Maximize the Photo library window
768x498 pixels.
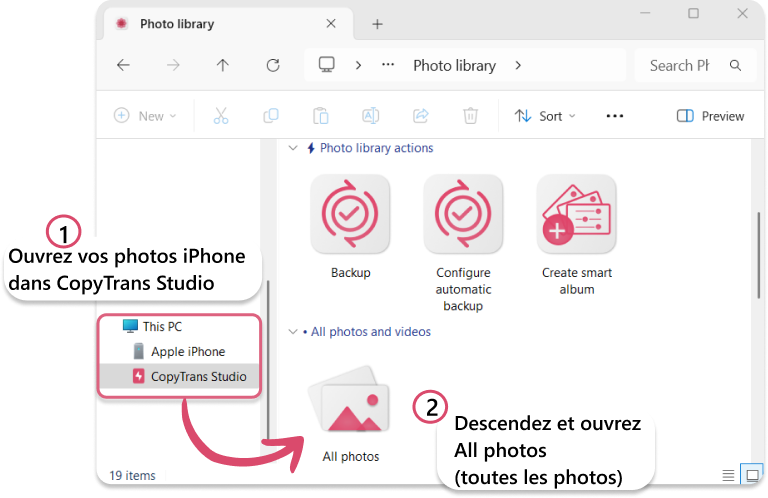pos(693,13)
